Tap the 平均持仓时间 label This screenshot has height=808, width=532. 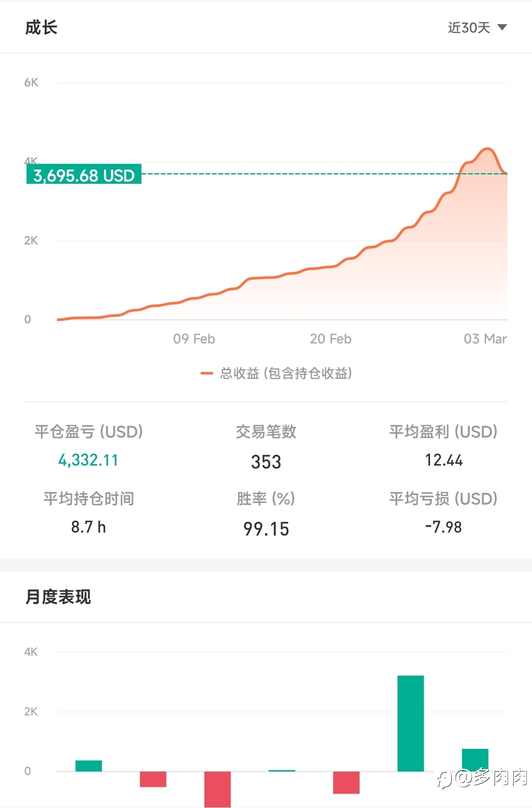coord(89,499)
